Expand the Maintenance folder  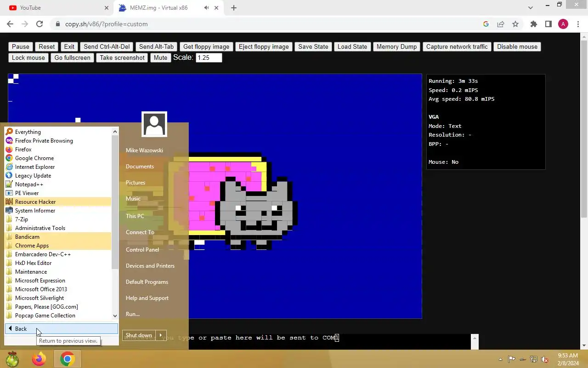[x=58, y=272]
